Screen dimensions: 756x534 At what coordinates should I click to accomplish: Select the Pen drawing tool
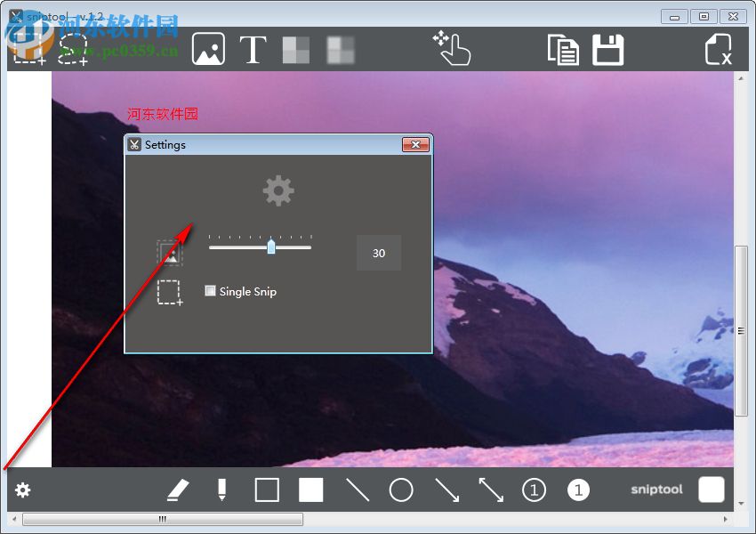(221, 489)
